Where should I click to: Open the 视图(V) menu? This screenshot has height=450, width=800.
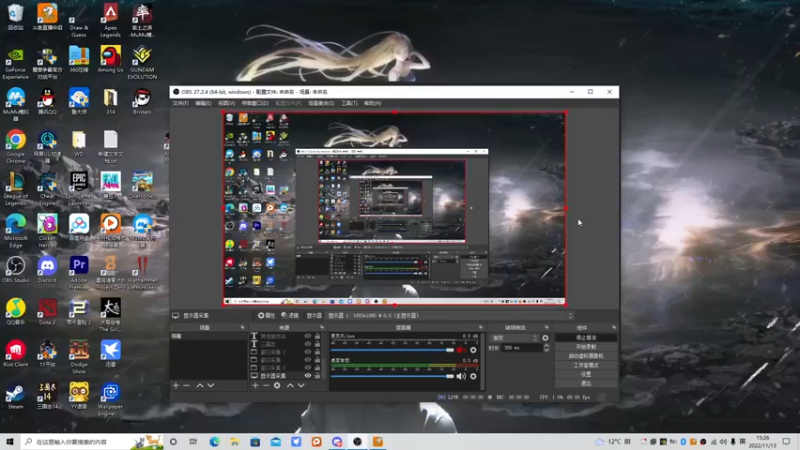point(227,103)
